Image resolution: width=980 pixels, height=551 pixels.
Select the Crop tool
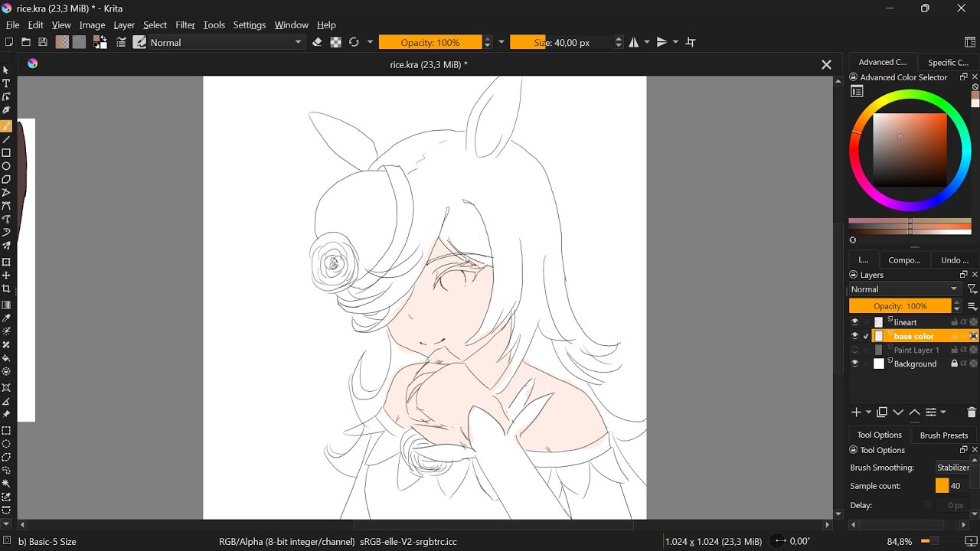click(x=7, y=289)
